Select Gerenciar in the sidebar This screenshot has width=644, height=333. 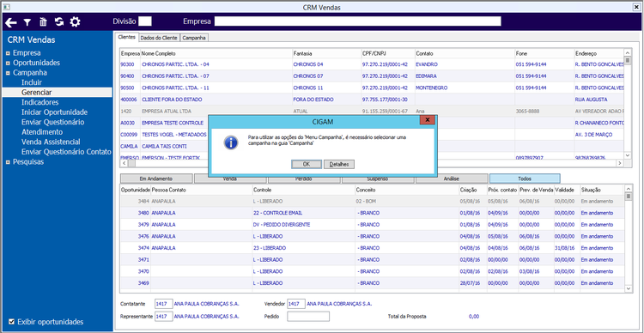point(57,93)
